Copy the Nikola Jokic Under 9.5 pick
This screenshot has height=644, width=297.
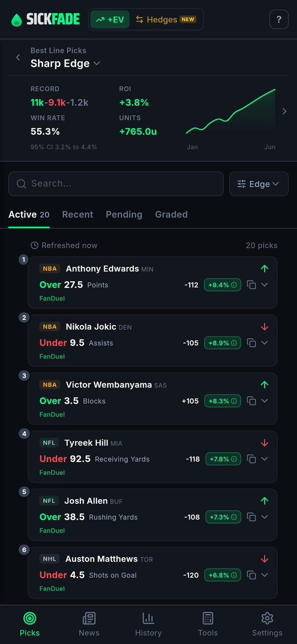pos(252,343)
